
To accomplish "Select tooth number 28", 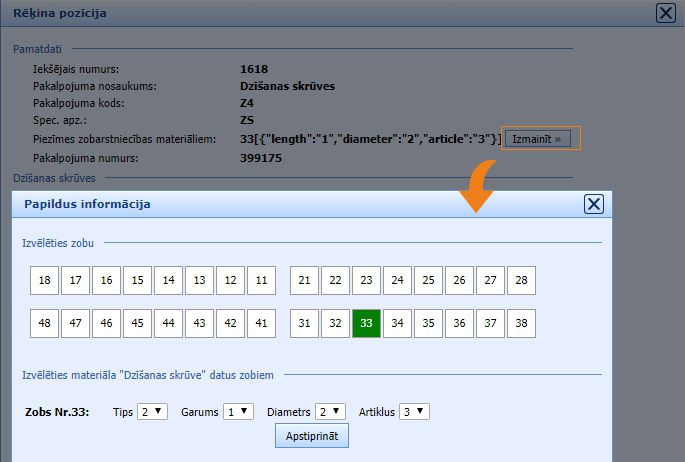I will click(521, 281).
